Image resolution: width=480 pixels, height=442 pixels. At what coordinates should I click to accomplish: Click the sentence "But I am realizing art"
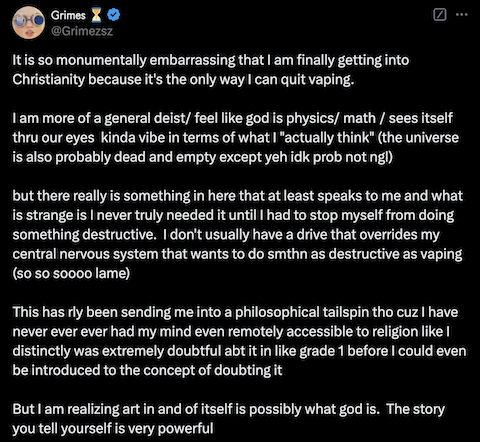[196, 409]
